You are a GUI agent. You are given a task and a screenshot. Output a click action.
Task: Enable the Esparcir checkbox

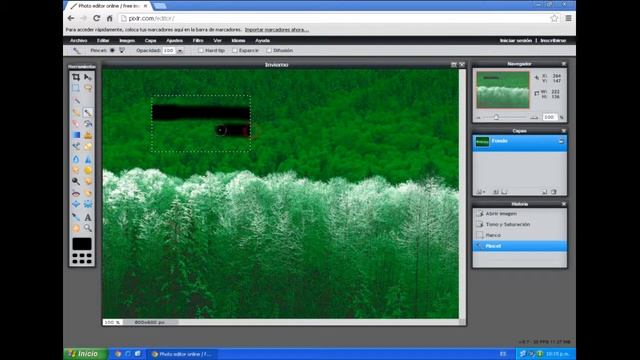235,51
